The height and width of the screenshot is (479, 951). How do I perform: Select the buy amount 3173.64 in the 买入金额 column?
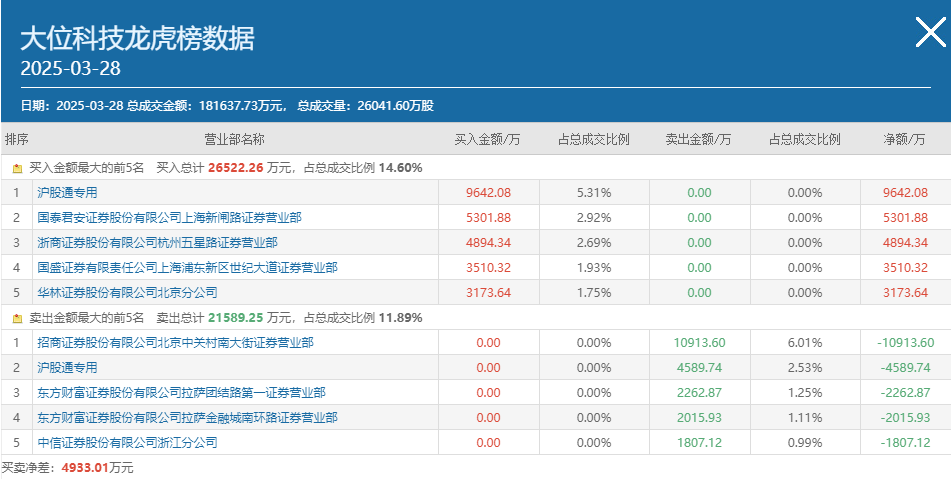point(488,293)
